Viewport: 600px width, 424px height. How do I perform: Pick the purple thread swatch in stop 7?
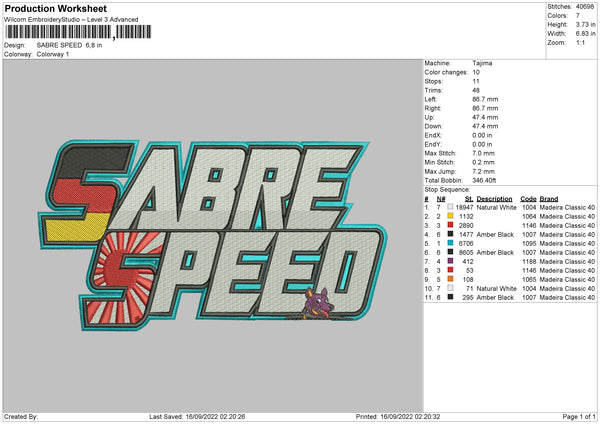[x=451, y=262]
